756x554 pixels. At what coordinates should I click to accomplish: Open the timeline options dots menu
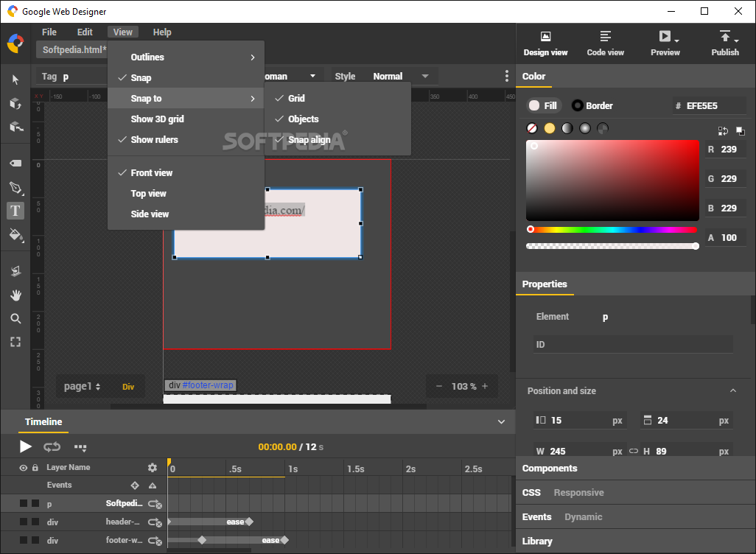(80, 447)
